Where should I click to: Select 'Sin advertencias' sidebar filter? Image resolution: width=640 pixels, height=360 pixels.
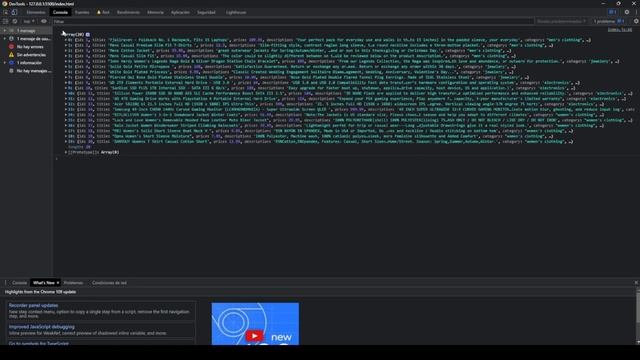26,55
